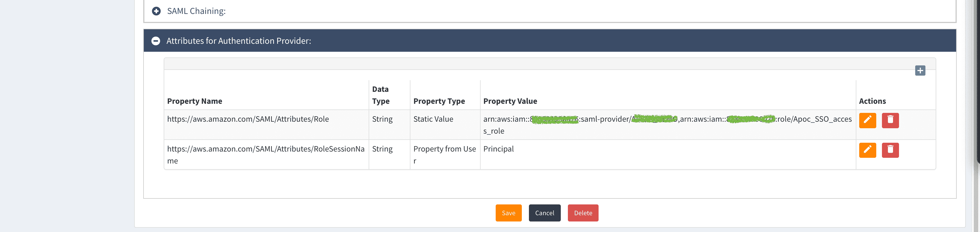This screenshot has width=980, height=232.
Task: Expand the SAML Chaining section plus icon
Action: click(x=156, y=11)
